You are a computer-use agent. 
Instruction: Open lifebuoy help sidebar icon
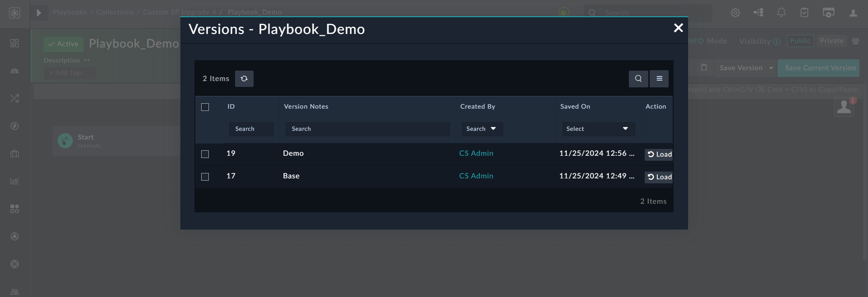15,264
